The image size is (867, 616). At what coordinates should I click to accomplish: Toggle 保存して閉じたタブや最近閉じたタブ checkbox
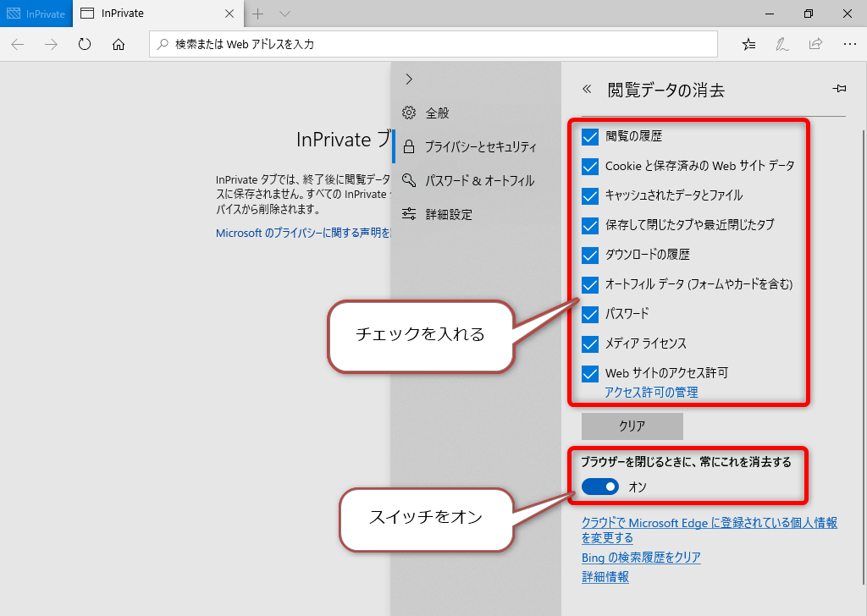[x=590, y=225]
